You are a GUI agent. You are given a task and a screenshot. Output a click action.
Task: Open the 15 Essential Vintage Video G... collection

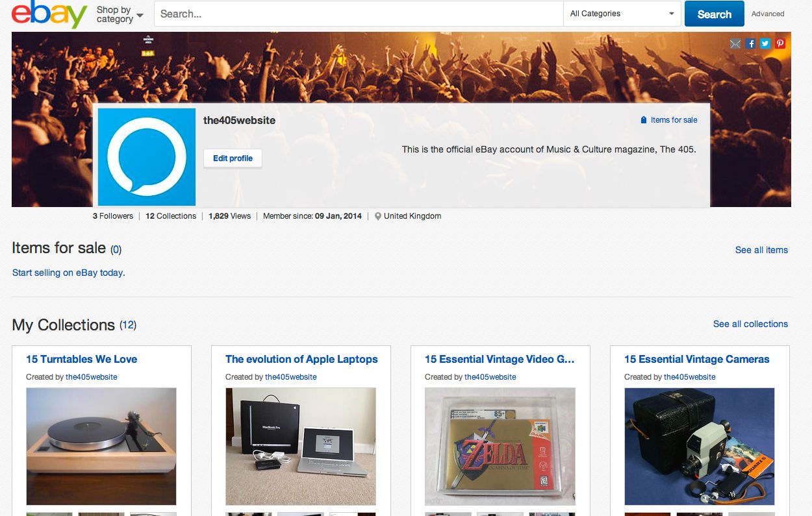click(x=500, y=359)
